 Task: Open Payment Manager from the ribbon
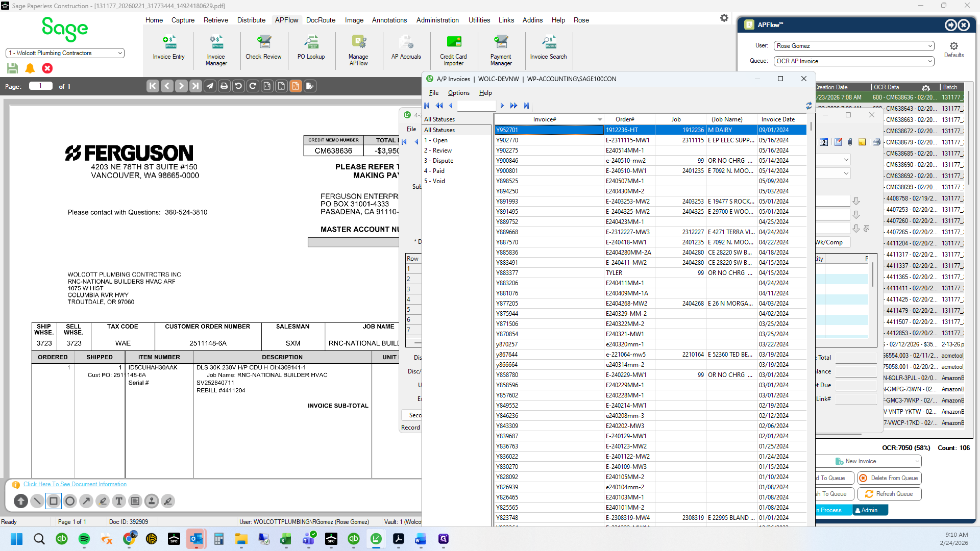(501, 51)
